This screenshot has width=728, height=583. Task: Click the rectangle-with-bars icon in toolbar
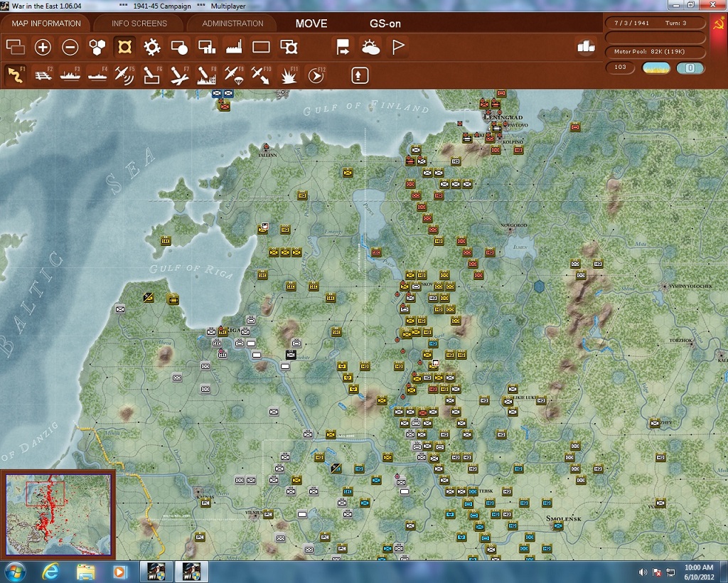pyautogui.click(x=207, y=47)
